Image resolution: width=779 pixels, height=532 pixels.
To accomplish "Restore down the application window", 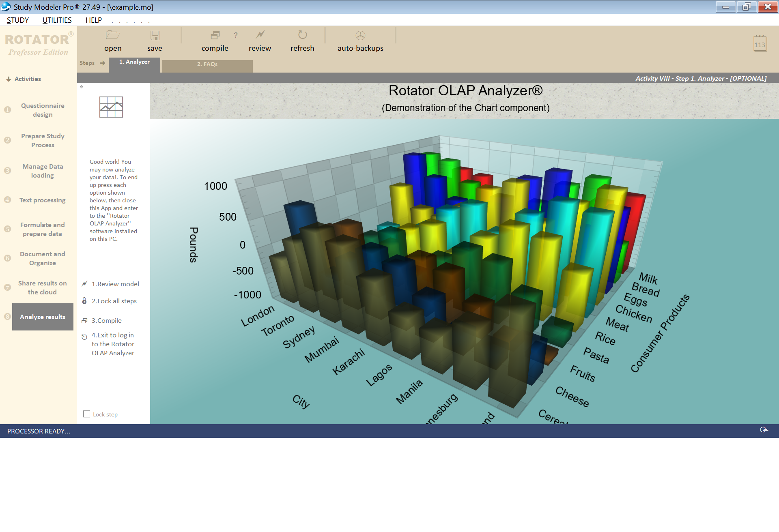I will [747, 7].
